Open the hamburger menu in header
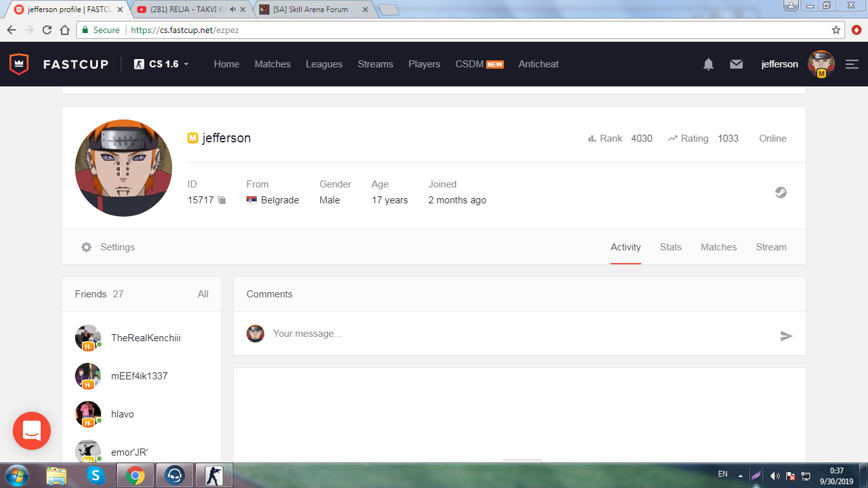Viewport: 868px width, 488px height. (x=852, y=64)
